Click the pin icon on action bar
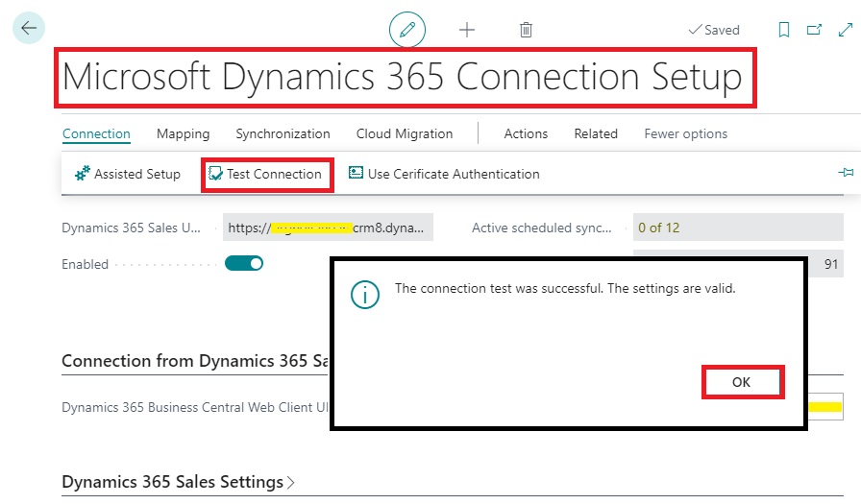The height and width of the screenshot is (504, 861). pos(846,173)
